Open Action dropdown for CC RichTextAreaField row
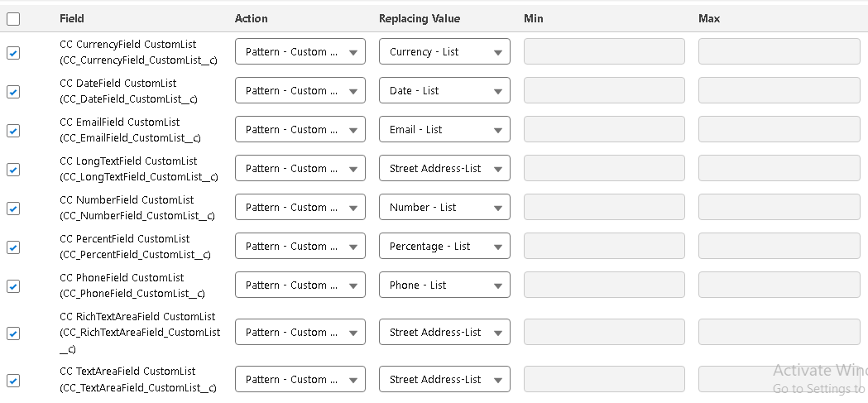Viewport: 868px width, 403px height. pos(300,333)
